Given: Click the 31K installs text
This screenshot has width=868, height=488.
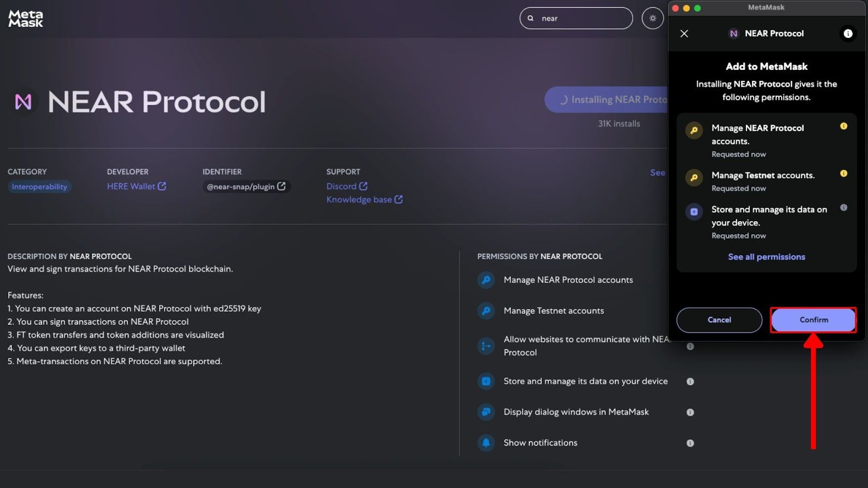Looking at the screenshot, I should pos(619,124).
